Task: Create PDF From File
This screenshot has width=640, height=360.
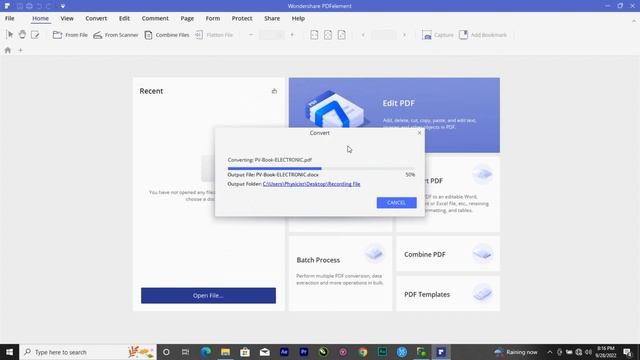Action: tap(70, 35)
